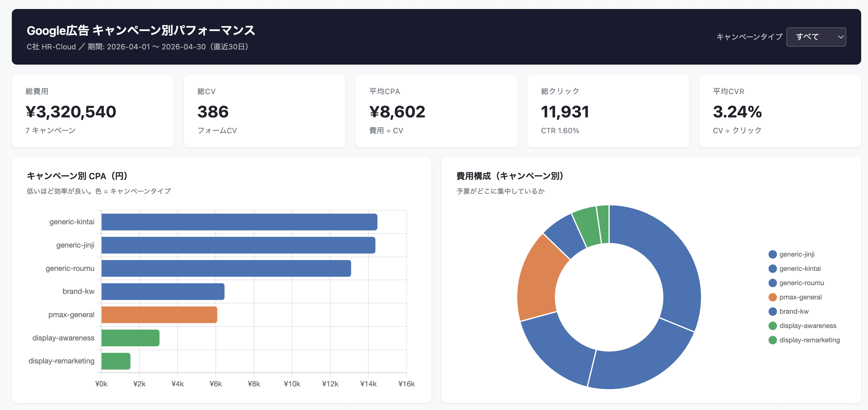Click display-remarketing green legend dot
868x410 pixels.
point(773,340)
